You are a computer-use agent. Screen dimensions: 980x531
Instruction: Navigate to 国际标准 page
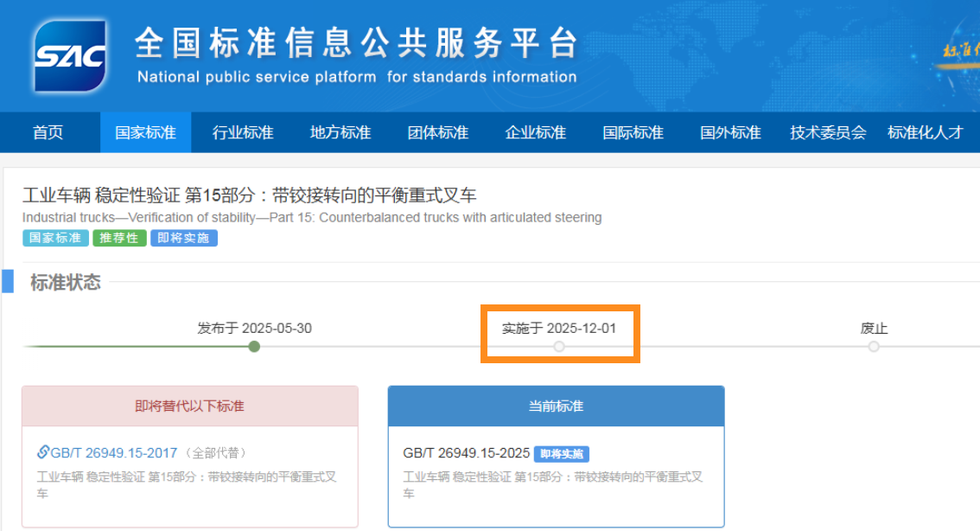(x=633, y=132)
